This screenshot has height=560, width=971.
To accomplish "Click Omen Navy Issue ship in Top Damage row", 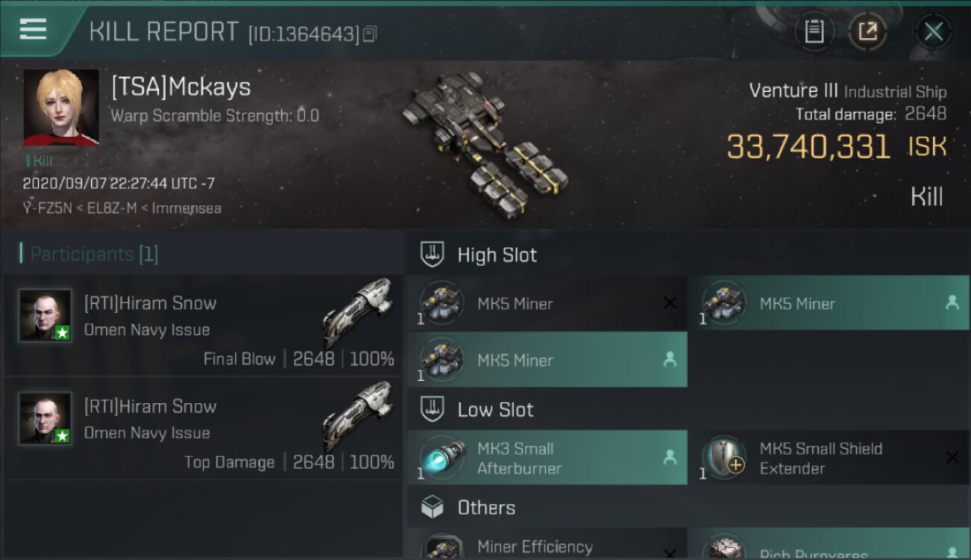I will point(358,416).
